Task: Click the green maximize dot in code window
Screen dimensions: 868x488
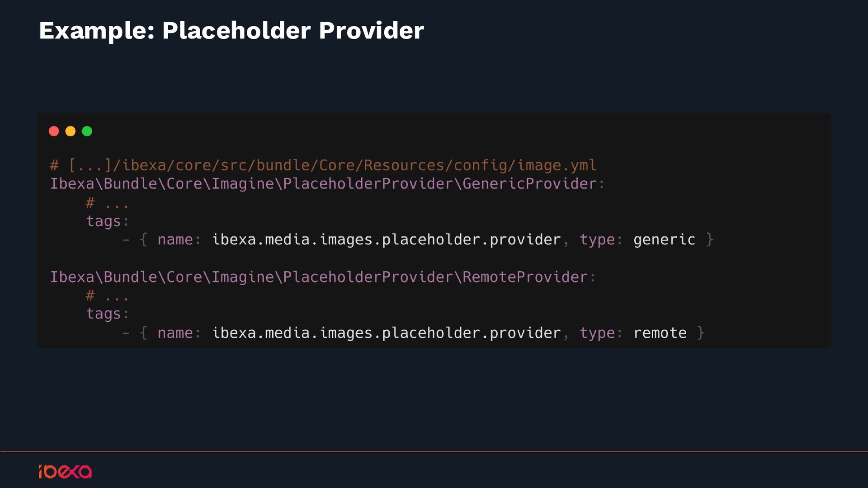Action: click(x=87, y=131)
